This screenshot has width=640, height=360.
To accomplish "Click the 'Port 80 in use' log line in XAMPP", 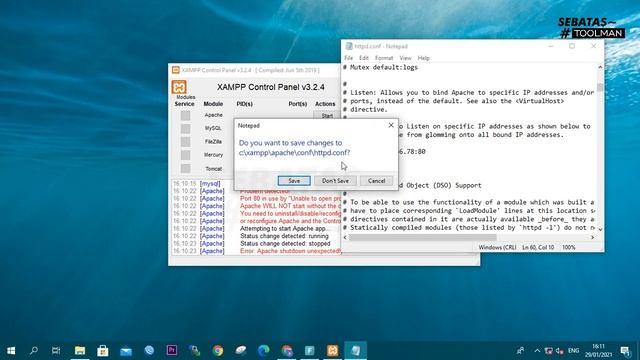I will 290,198.
